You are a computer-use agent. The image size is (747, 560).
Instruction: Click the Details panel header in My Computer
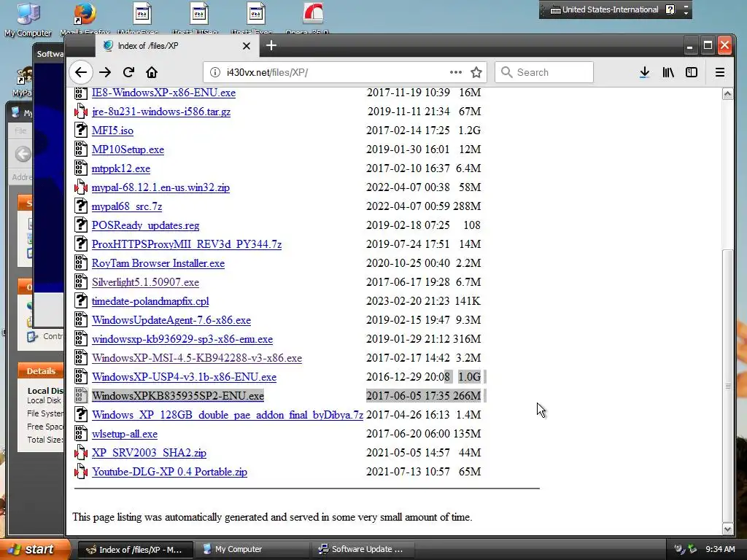click(41, 371)
